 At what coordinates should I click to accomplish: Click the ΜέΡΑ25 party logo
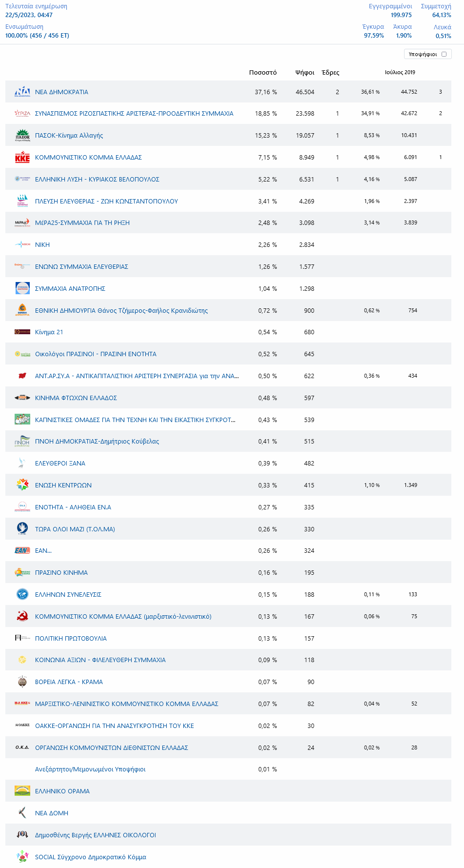(x=22, y=223)
